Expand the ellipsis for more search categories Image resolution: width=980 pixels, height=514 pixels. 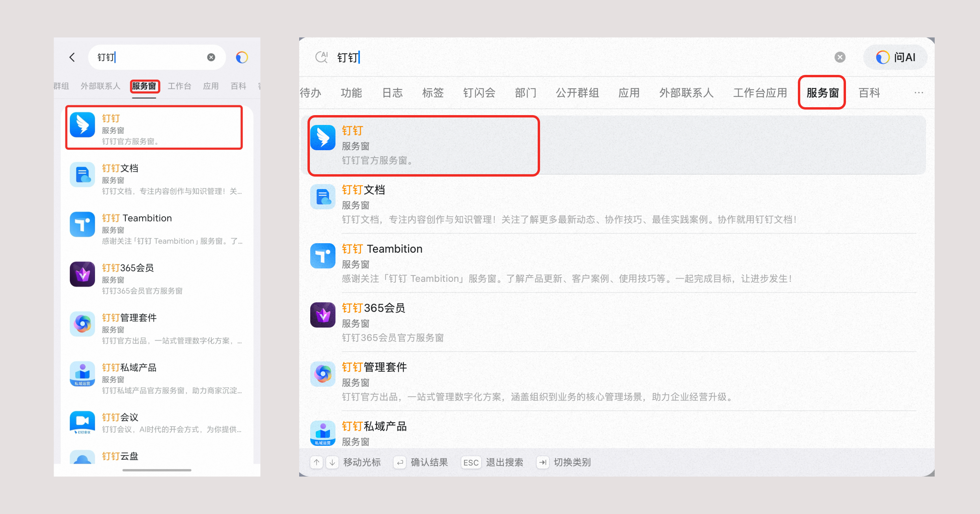pyautogui.click(x=919, y=93)
